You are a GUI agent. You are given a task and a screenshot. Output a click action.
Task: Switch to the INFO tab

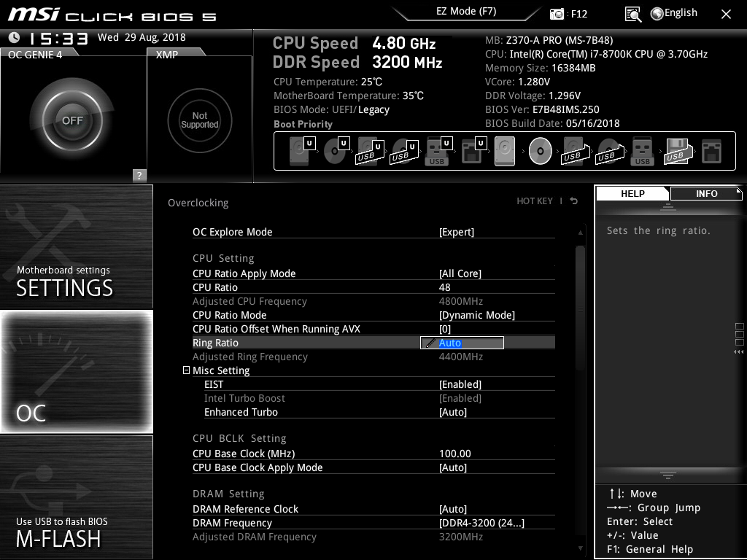[x=706, y=193]
